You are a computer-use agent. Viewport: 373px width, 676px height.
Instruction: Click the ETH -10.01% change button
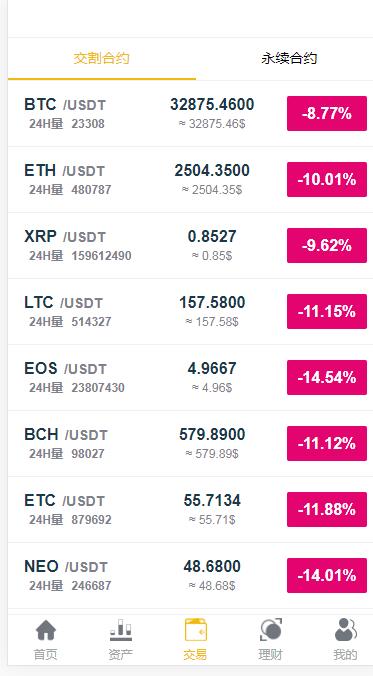[x=327, y=179]
